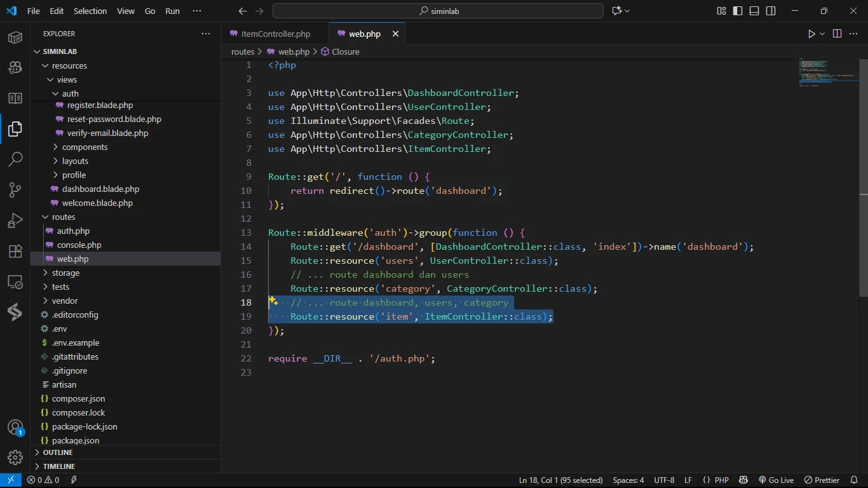Expand the components folder
868x488 pixels.
coord(85,147)
